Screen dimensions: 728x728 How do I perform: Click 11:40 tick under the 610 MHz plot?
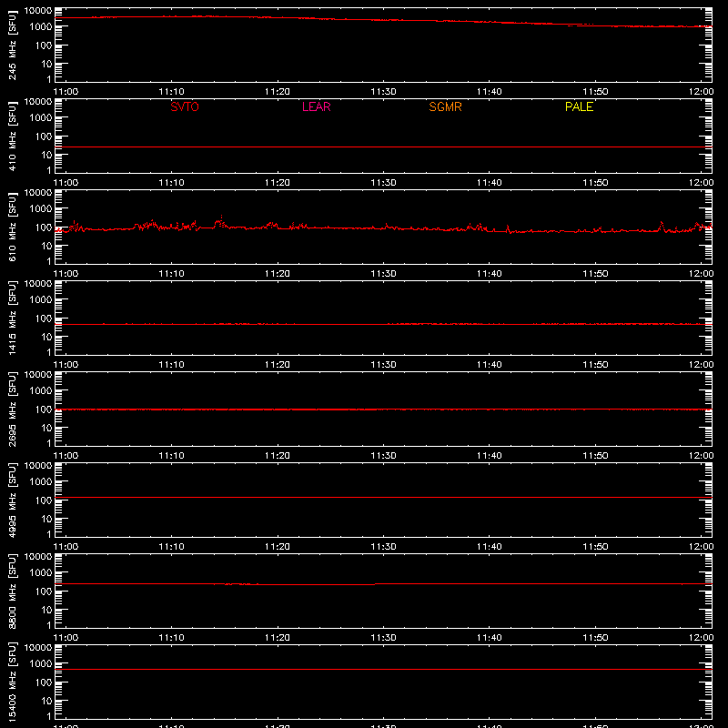(x=490, y=274)
